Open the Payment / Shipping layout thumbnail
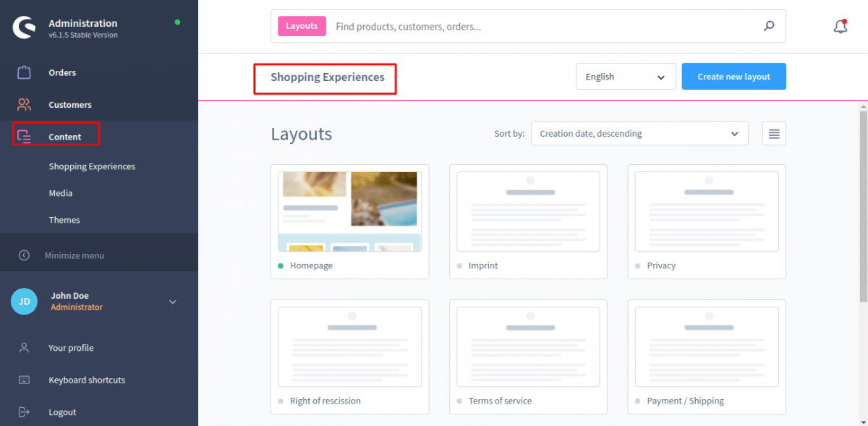Viewport: 868px width, 426px height. pyautogui.click(x=707, y=346)
